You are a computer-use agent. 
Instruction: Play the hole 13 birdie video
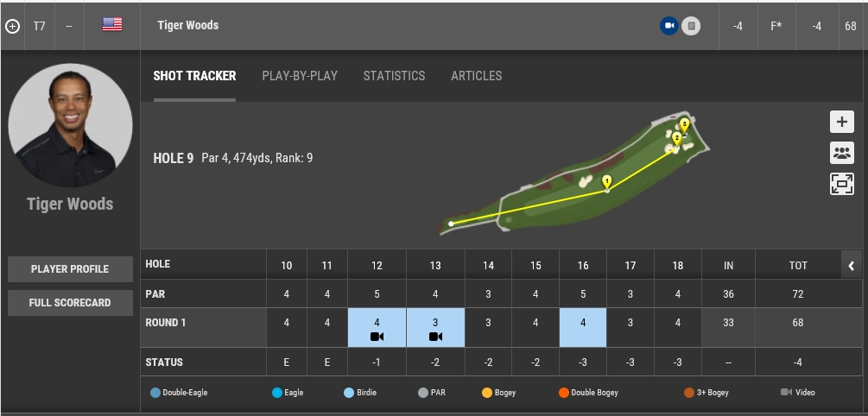435,337
